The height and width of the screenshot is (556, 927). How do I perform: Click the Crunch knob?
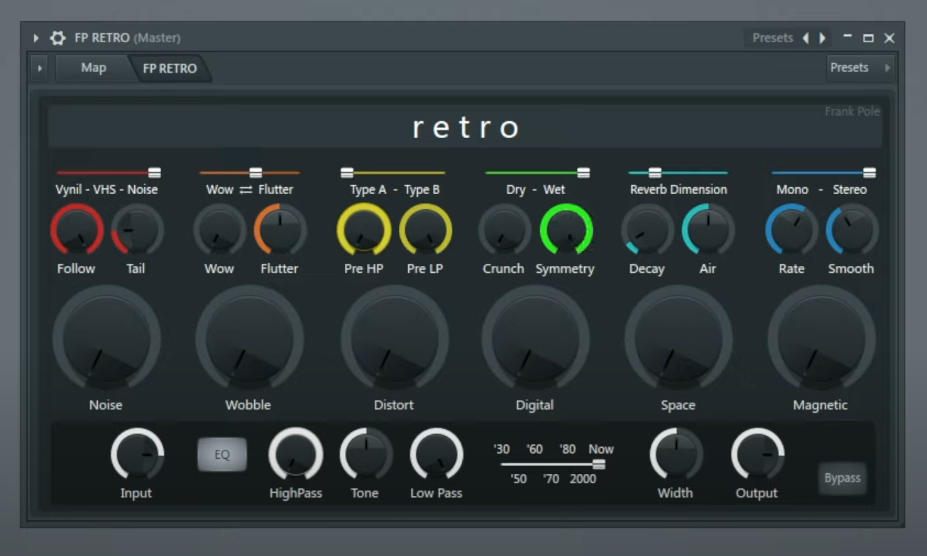[x=504, y=229]
